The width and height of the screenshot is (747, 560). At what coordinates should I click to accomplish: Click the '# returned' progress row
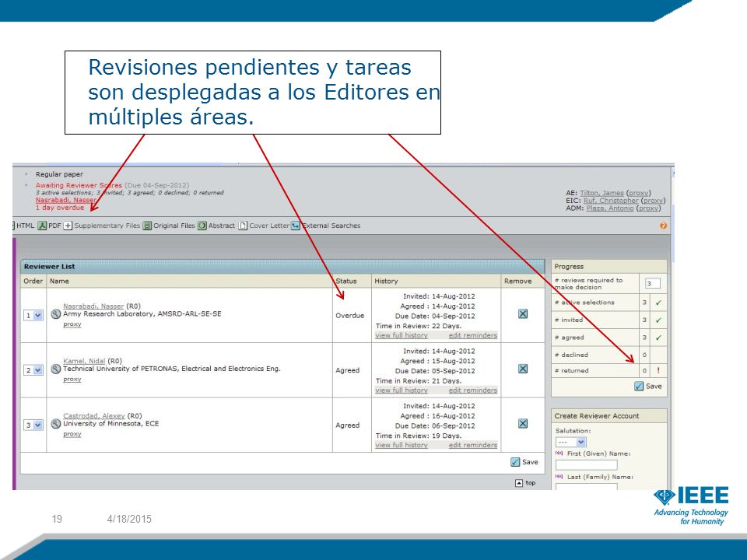(x=608, y=370)
